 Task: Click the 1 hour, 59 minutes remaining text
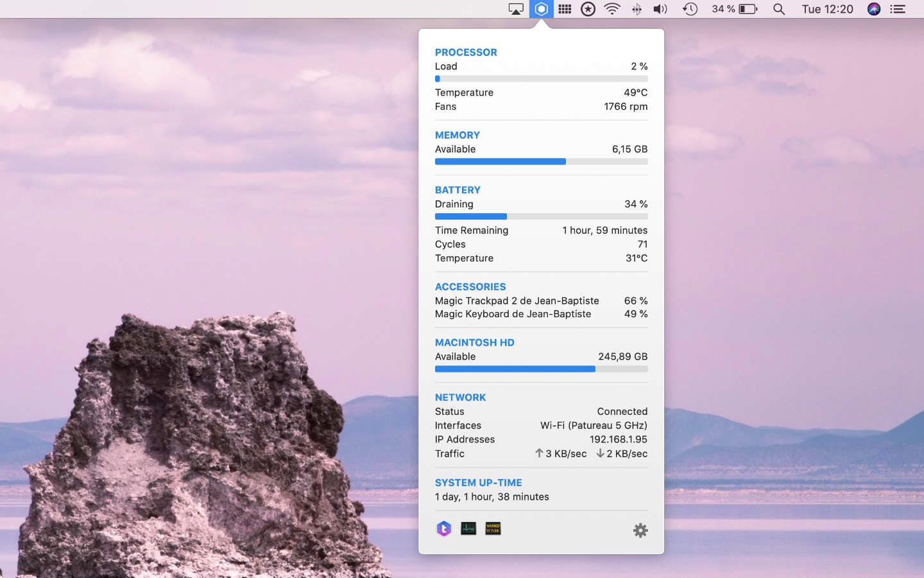[x=605, y=231]
